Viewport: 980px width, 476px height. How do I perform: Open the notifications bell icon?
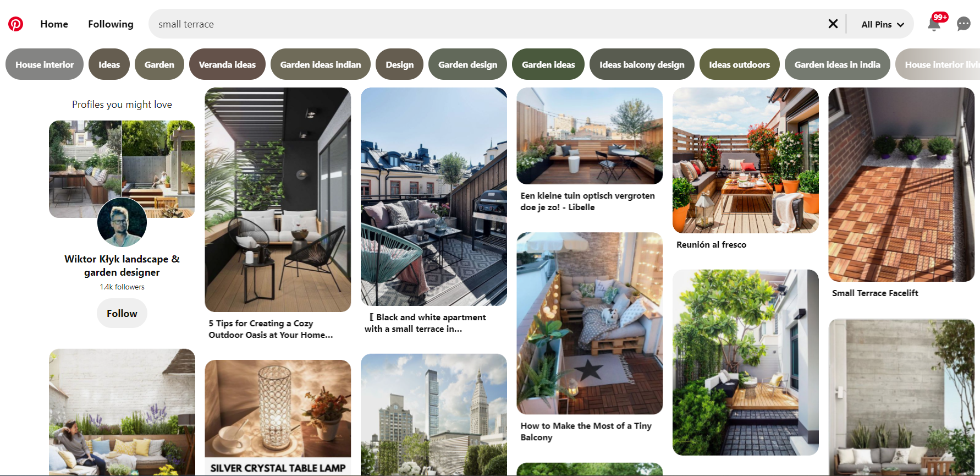934,24
